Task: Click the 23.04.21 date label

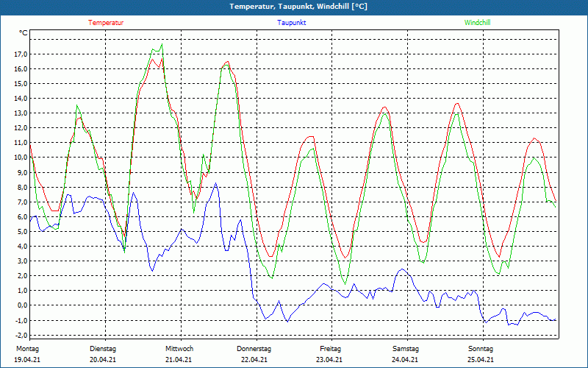Action: [329, 359]
